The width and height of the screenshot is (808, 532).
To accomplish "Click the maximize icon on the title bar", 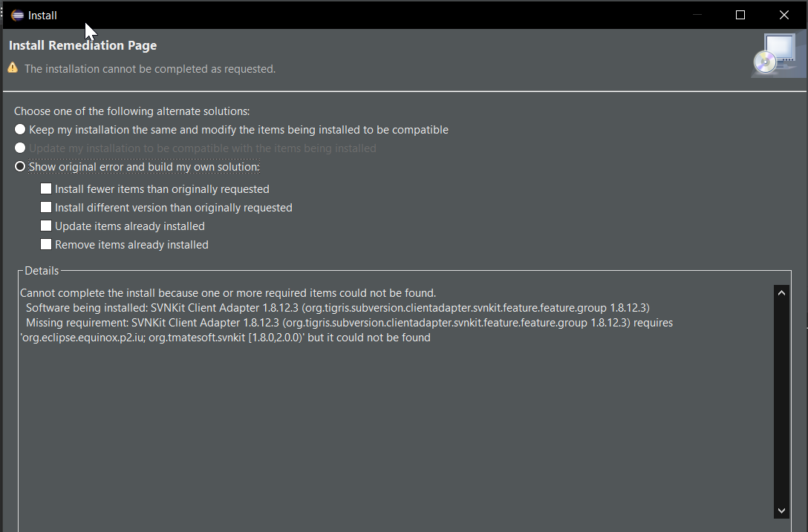I will [x=740, y=15].
